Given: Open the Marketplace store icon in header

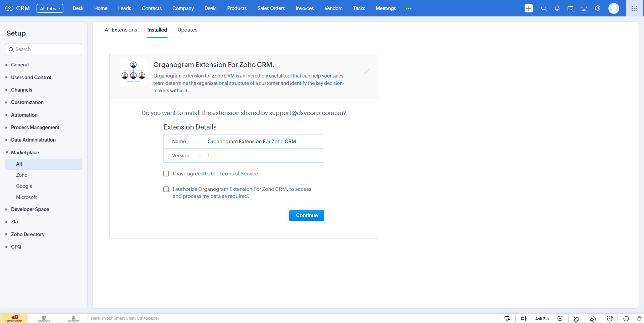Looking at the screenshot, I should [584, 8].
